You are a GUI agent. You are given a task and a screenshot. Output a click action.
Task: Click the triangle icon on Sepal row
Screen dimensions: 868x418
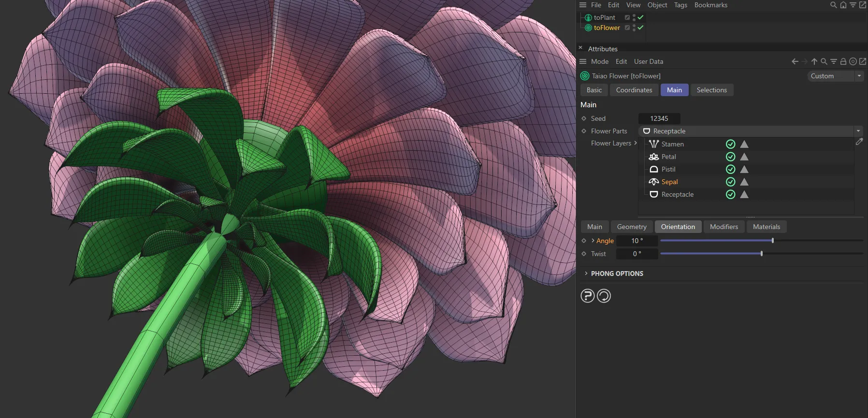click(x=744, y=182)
